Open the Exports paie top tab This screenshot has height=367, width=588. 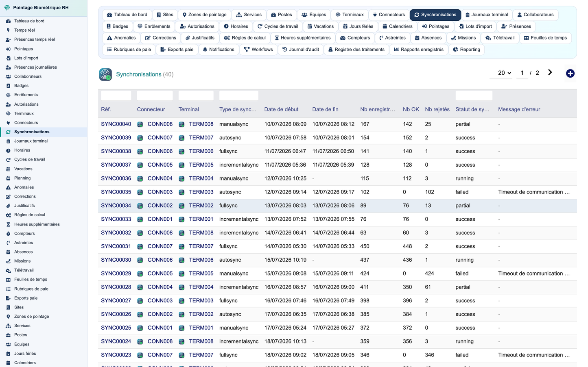coord(177,50)
